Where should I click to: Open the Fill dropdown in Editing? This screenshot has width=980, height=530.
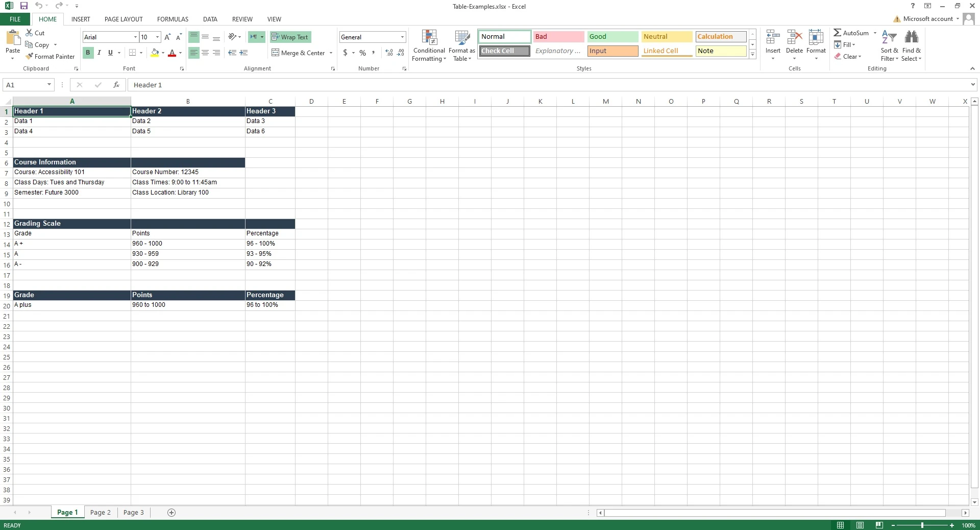coord(845,45)
